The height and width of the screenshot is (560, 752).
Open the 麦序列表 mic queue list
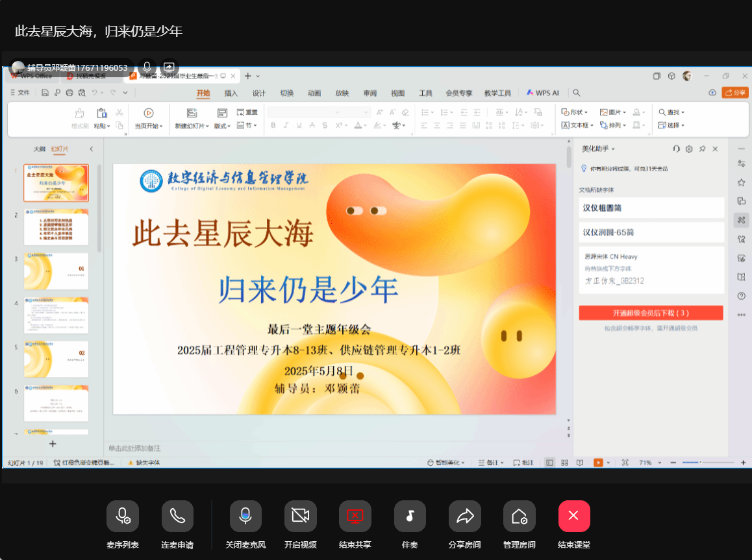point(123,517)
